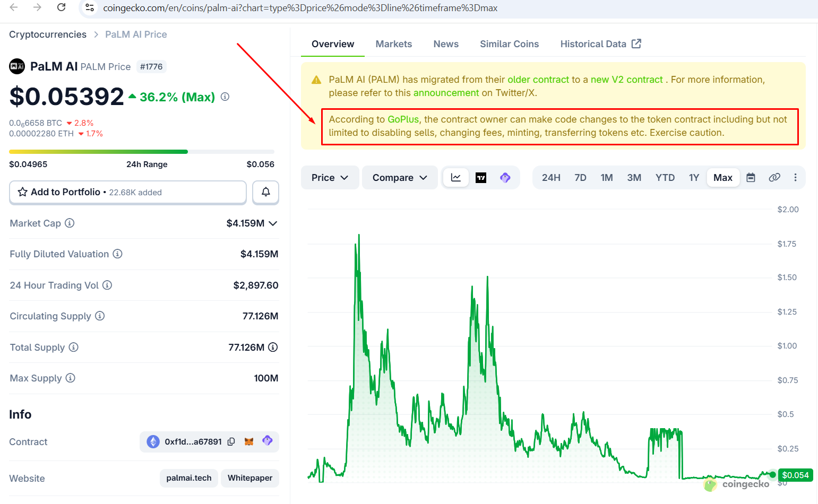Viewport: 818px width, 504px height.
Task: Select the 3M timeframe
Action: 634,178
